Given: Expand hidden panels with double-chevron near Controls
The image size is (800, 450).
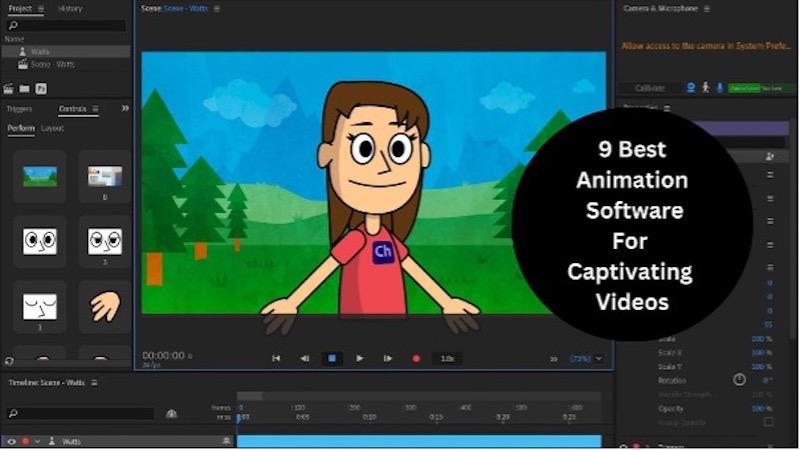Looking at the screenshot, I should [x=125, y=108].
